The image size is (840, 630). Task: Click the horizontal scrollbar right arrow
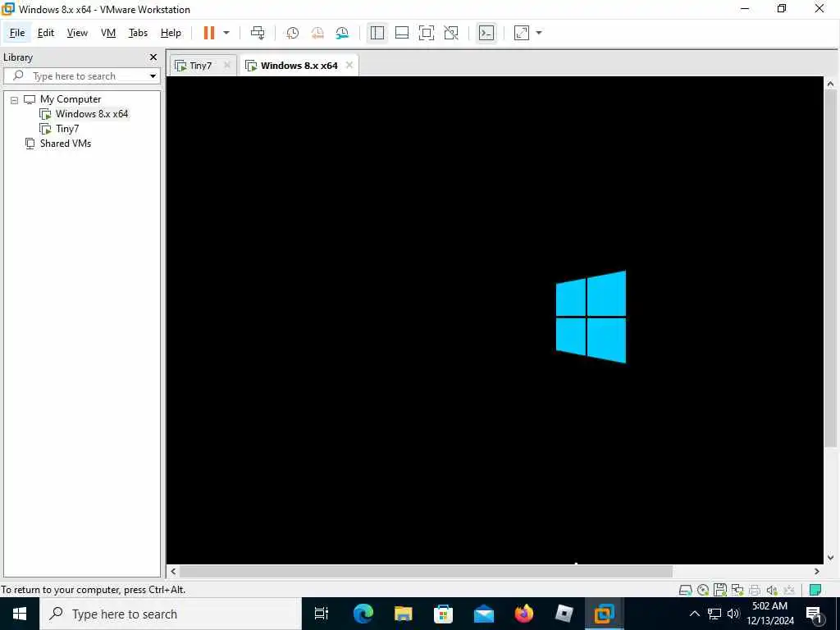pos(817,572)
